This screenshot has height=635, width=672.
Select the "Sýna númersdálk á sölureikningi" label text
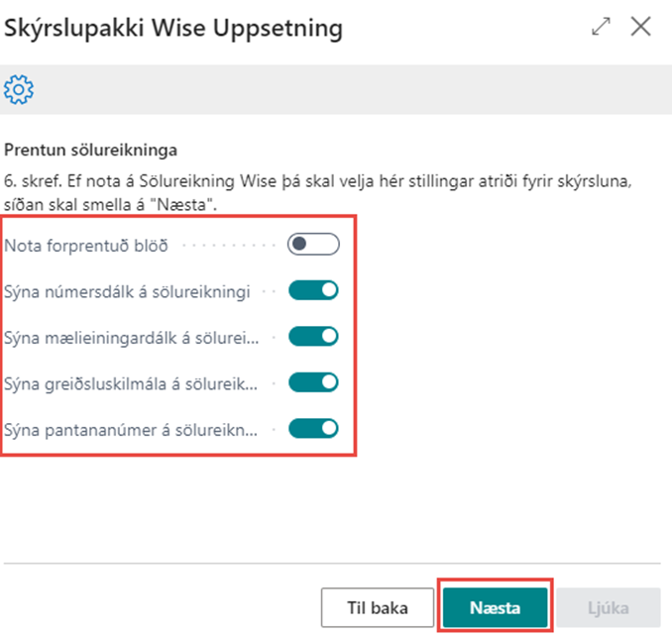(125, 291)
